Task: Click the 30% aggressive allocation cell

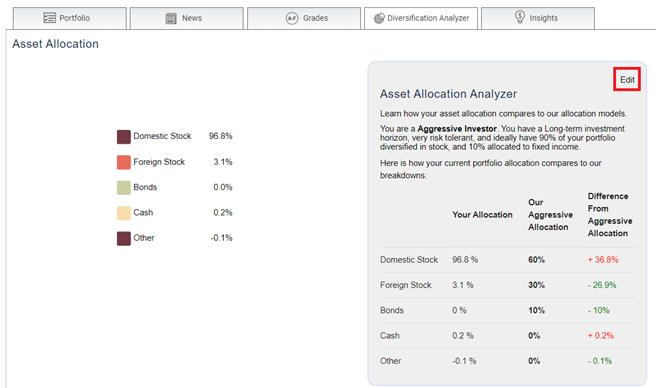Action: click(x=536, y=285)
